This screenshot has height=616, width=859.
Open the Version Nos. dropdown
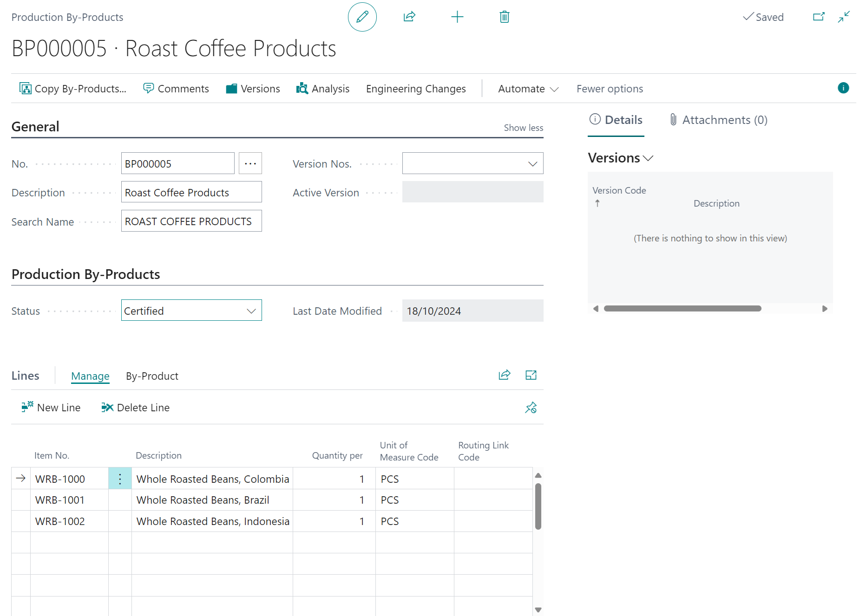(x=532, y=163)
